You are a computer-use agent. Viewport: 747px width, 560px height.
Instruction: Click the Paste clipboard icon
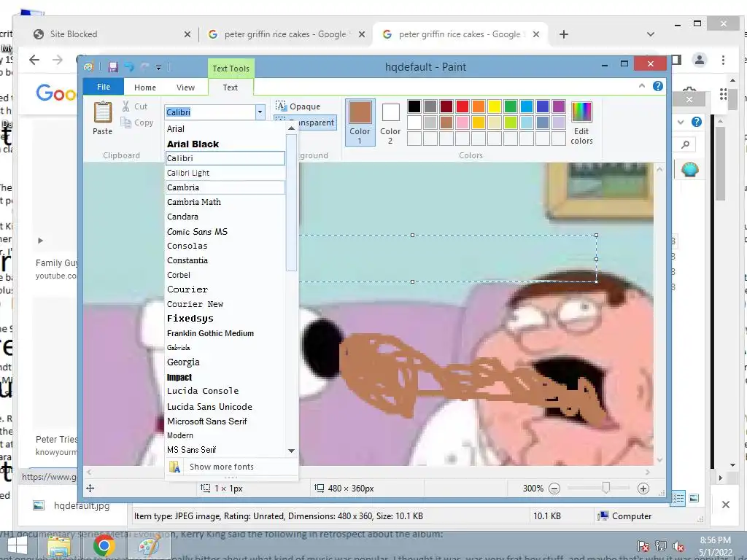pos(102,113)
